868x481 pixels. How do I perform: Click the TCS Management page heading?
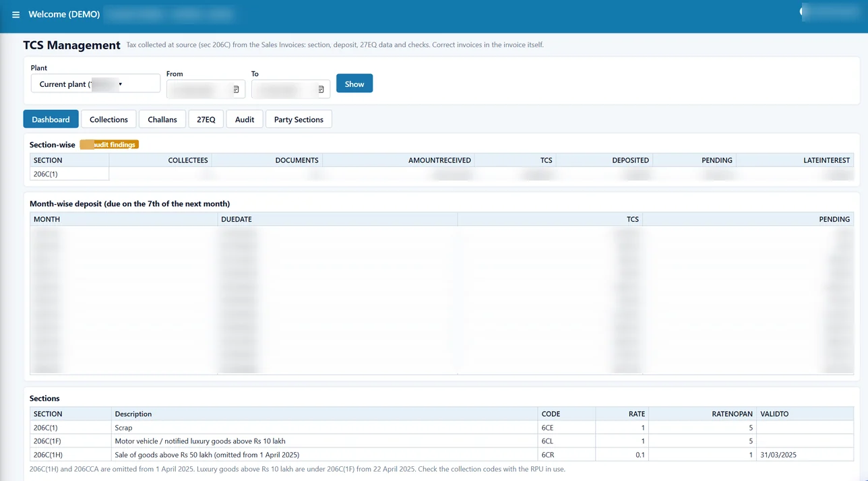coord(71,45)
